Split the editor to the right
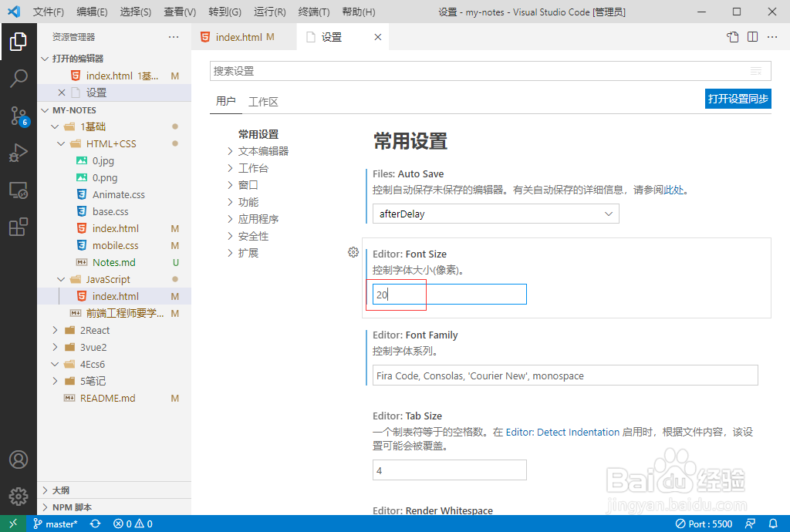Viewport: 790px width, 532px height. pos(753,37)
